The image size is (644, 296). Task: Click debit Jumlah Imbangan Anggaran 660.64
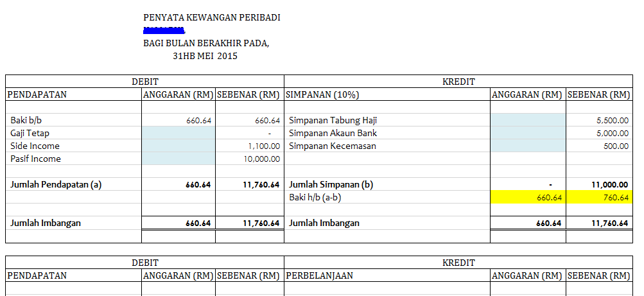click(198, 223)
